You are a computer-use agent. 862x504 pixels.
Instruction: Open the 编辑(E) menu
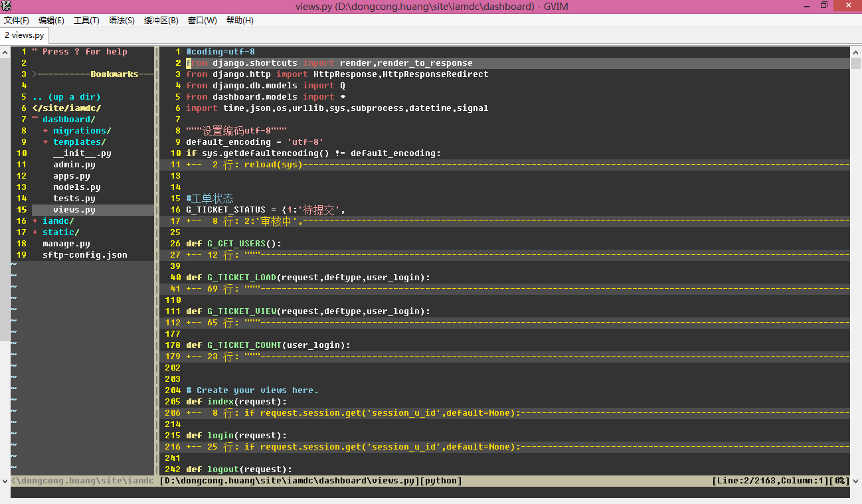click(50, 21)
